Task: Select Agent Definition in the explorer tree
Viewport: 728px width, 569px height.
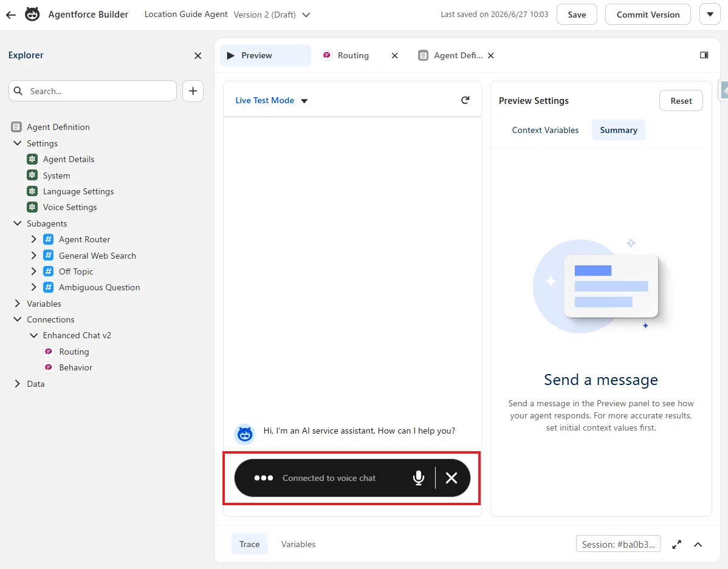Action: pos(58,127)
